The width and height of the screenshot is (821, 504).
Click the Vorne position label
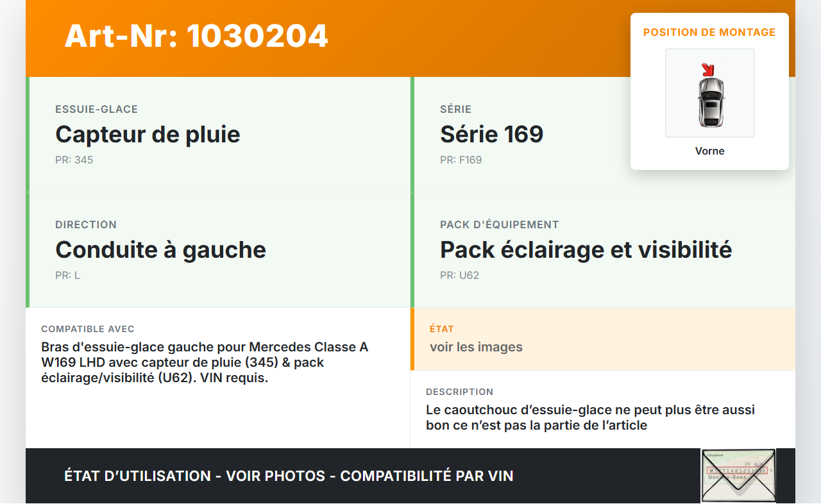[709, 151]
